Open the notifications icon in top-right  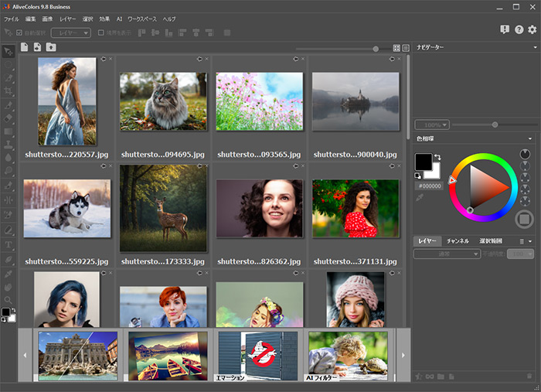tap(505, 29)
